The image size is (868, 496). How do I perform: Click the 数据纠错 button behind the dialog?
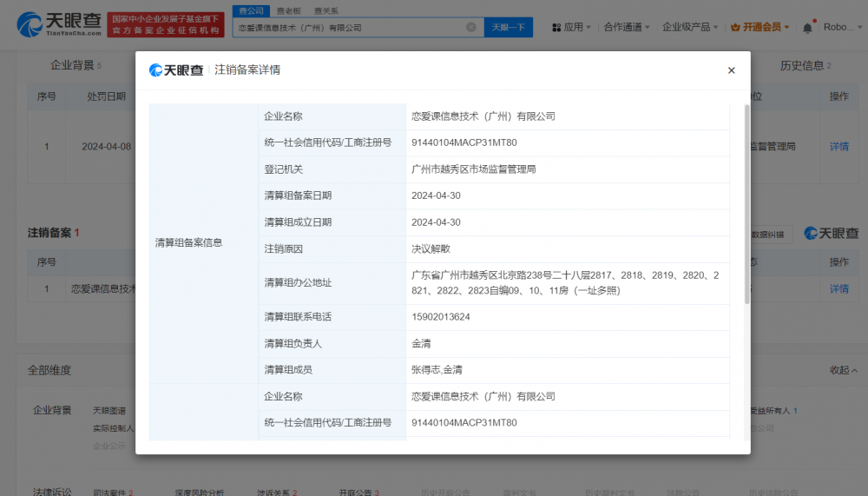point(767,235)
